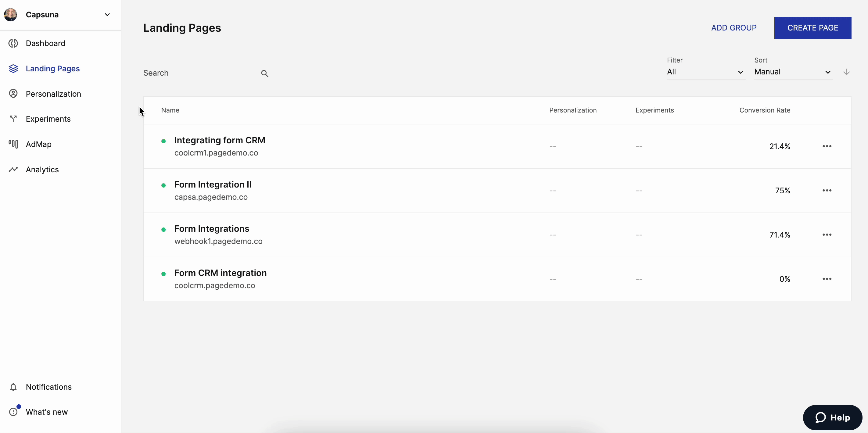Image resolution: width=868 pixels, height=433 pixels.
Task: Click the CREATE PAGE button
Action: click(812, 28)
